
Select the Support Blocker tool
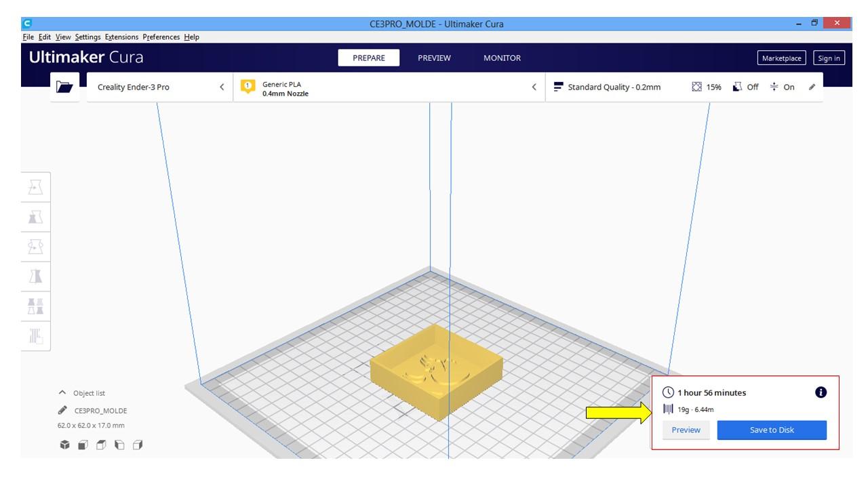[x=35, y=335]
